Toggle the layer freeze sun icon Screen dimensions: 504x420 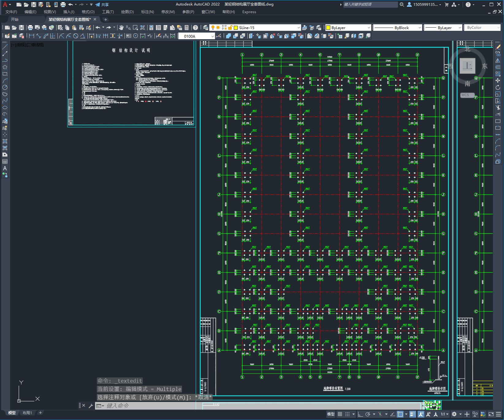click(x=218, y=28)
